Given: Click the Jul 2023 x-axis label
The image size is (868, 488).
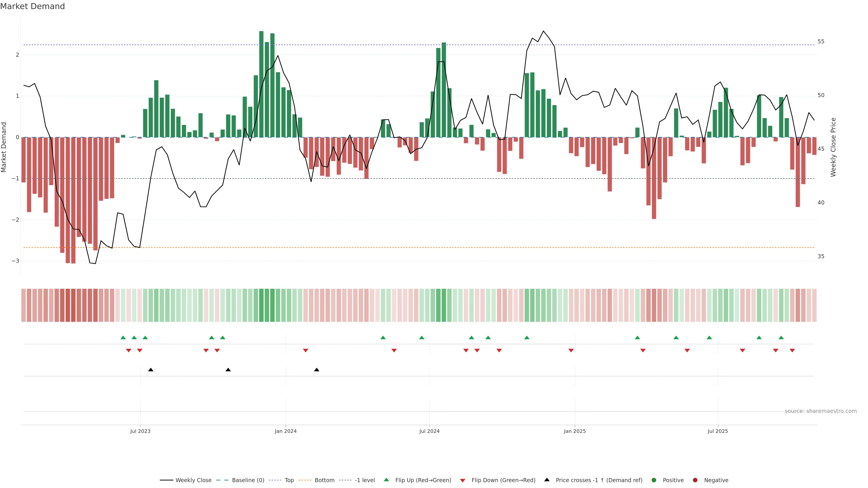Looking at the screenshot, I should 140,431.
